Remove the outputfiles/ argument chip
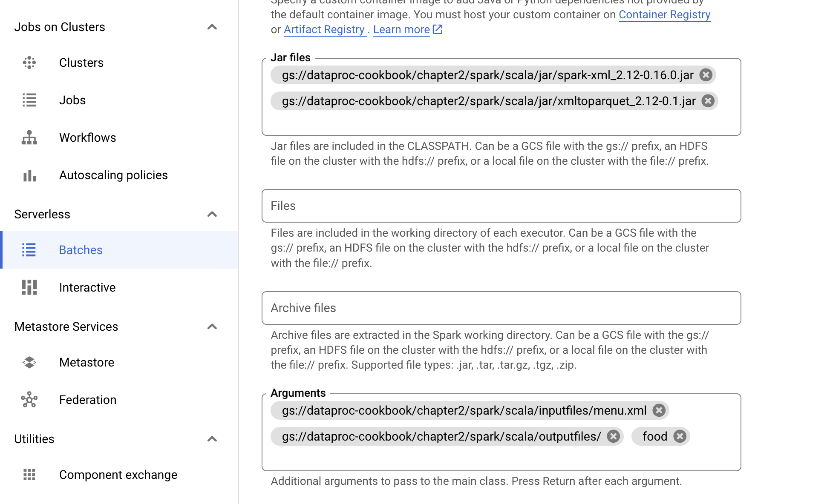 pyautogui.click(x=614, y=436)
